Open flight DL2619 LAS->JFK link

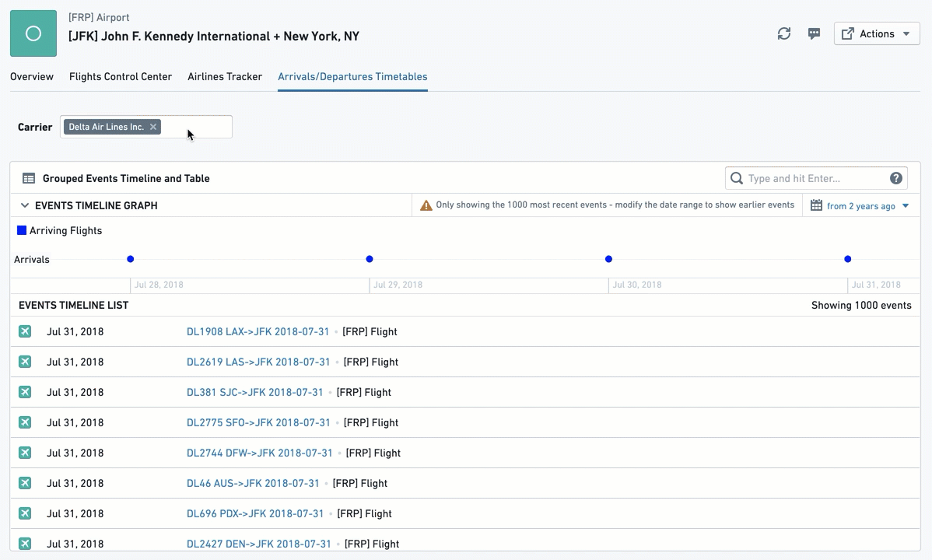258,362
